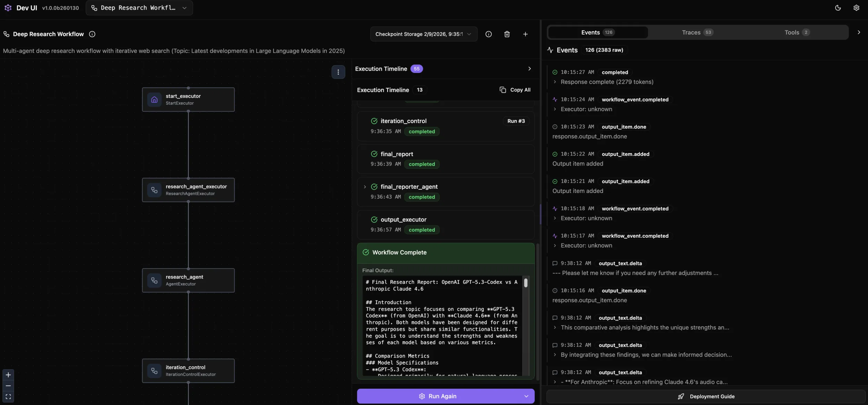Open the settings gear icon
The height and width of the screenshot is (405, 868).
tap(856, 8)
